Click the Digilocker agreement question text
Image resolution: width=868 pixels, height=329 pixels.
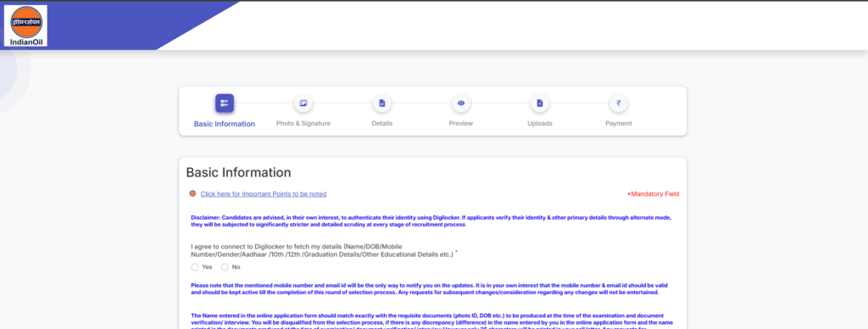324,250
